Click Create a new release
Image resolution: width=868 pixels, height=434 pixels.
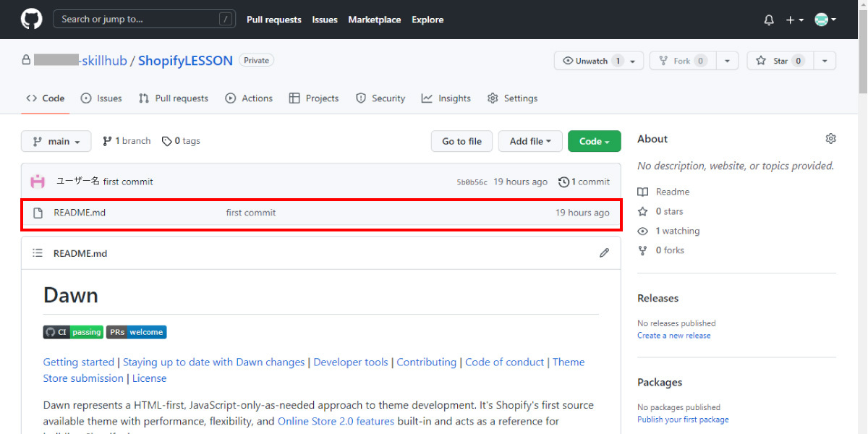pyautogui.click(x=674, y=336)
